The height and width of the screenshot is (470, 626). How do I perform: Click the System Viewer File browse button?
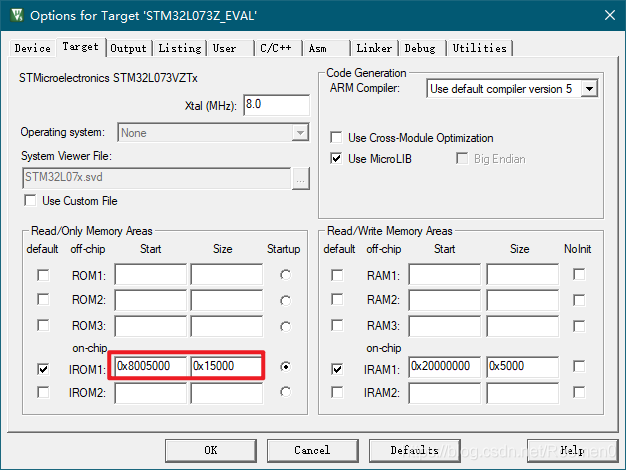[x=300, y=178]
